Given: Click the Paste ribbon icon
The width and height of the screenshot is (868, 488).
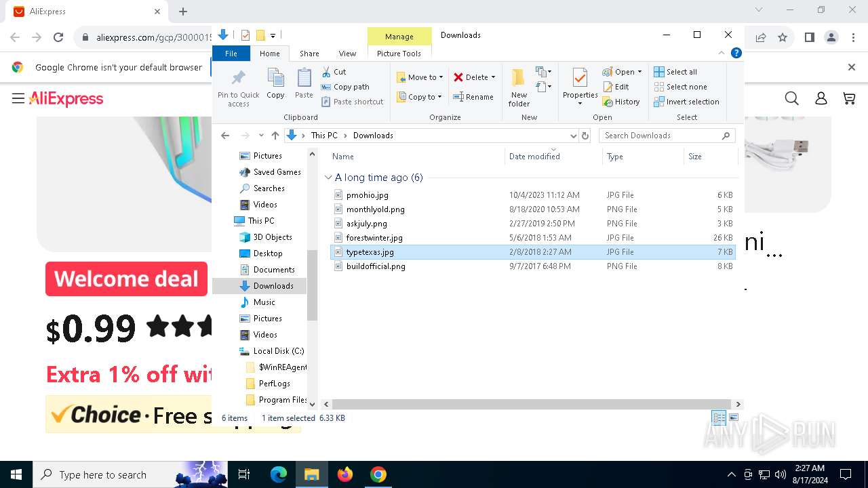Looking at the screenshot, I should coord(304,84).
